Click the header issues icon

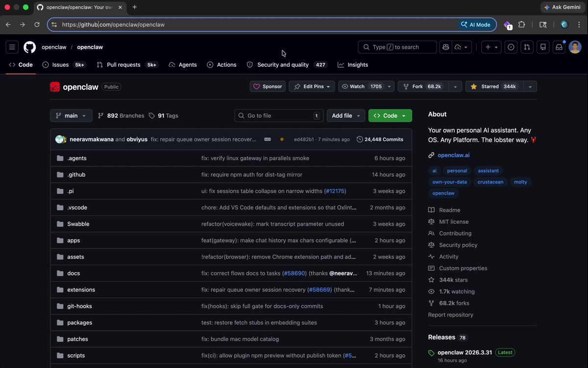(511, 47)
